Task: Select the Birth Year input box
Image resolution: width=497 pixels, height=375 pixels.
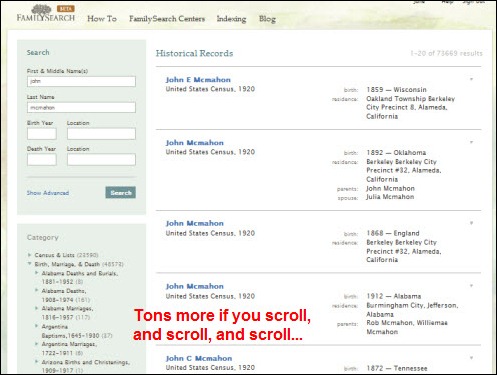Action: point(42,134)
